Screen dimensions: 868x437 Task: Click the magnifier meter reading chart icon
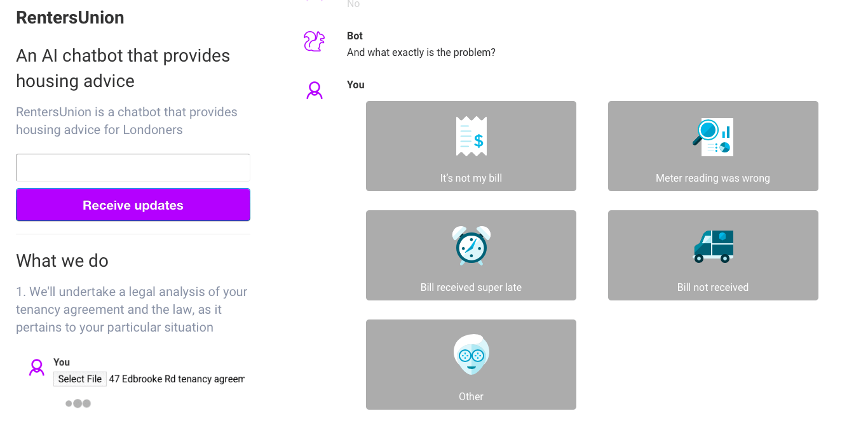tap(713, 137)
